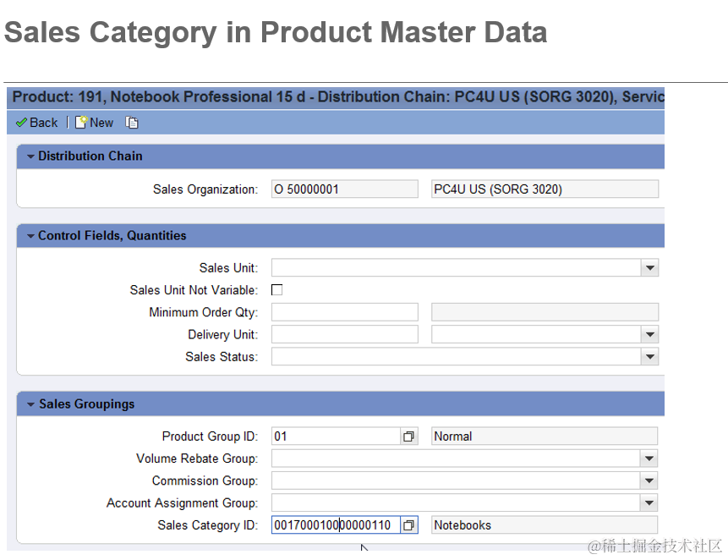Open the Sales Unit dropdown

[649, 268]
